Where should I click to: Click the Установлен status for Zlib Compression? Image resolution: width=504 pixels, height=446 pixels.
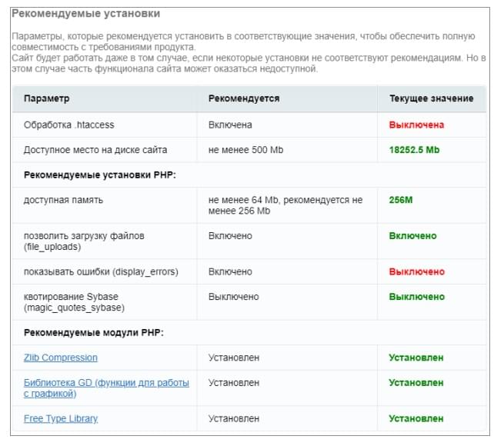pos(416,358)
